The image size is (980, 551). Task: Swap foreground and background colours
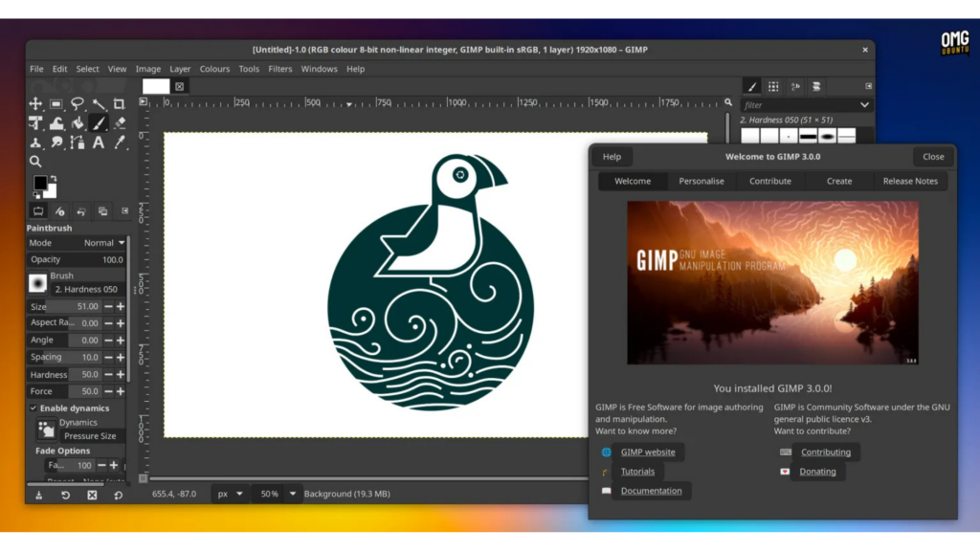coord(52,176)
